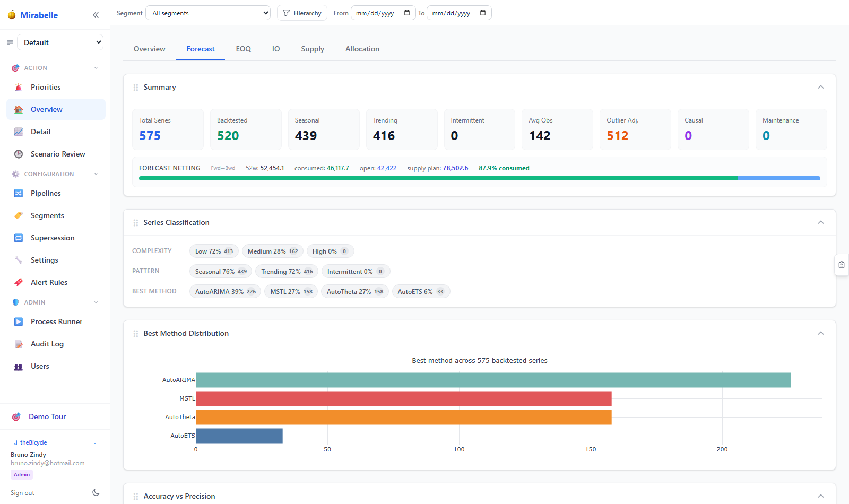This screenshot has height=504, width=849.
Task: Start the Demo Tour
Action: [x=47, y=416]
